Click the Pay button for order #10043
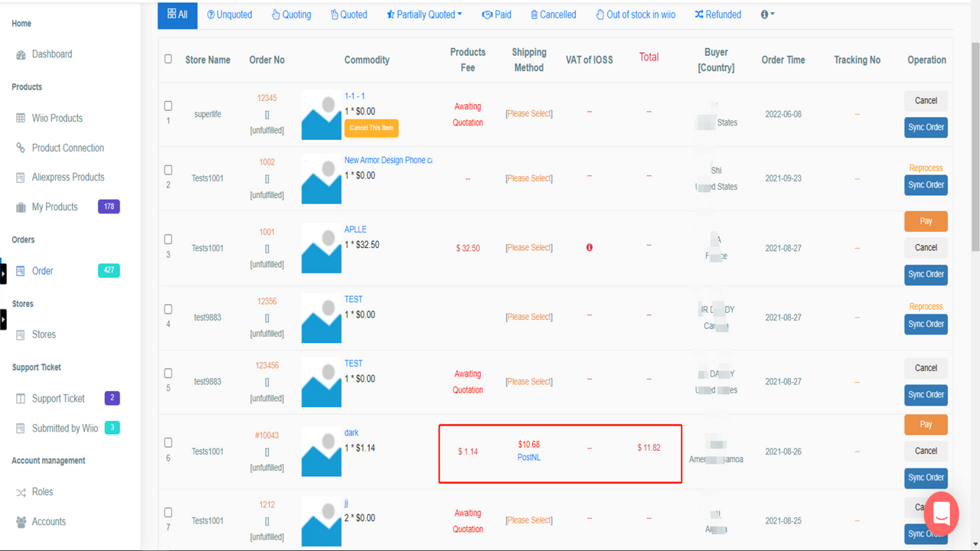 [x=926, y=424]
